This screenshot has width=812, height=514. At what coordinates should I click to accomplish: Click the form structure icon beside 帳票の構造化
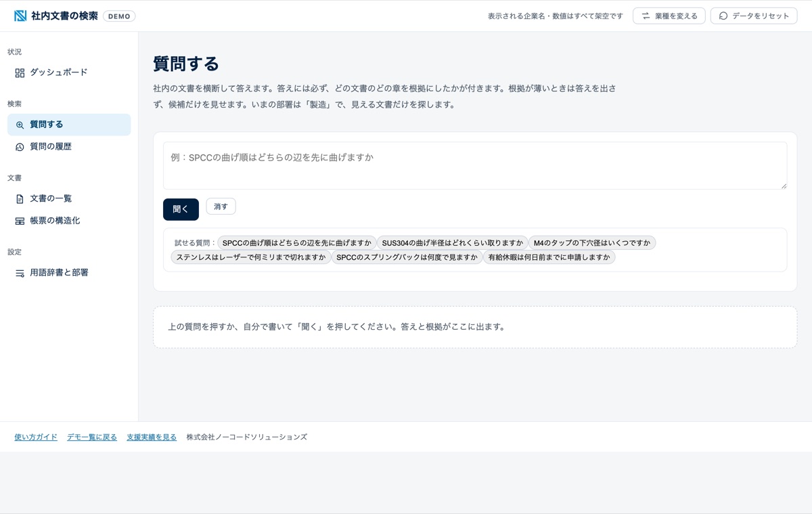[20, 221]
